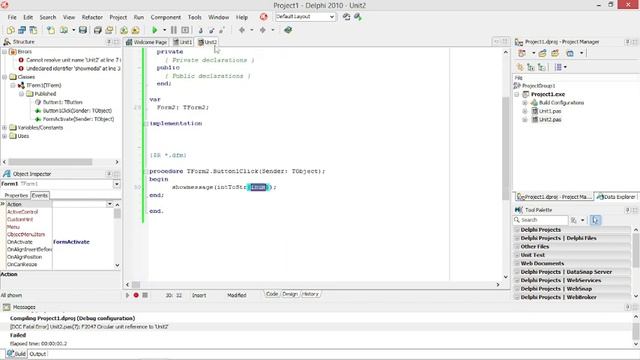Click the Project Manager Collapse all icon
This screenshot has width=640, height=360.
click(x=542, y=67)
